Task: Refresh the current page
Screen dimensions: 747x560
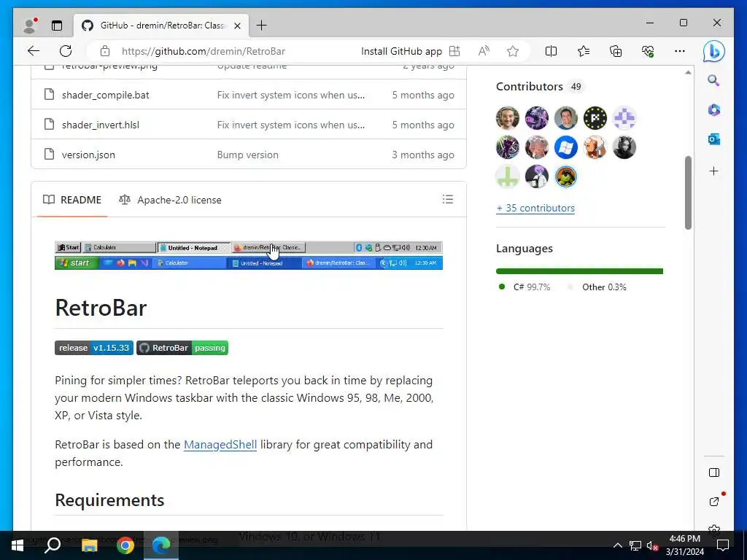Action: point(66,51)
